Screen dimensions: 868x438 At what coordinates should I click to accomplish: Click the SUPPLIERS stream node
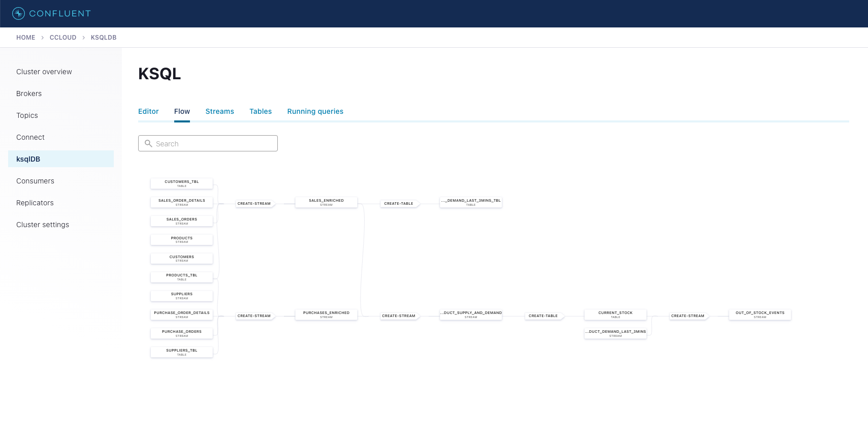[x=182, y=296]
